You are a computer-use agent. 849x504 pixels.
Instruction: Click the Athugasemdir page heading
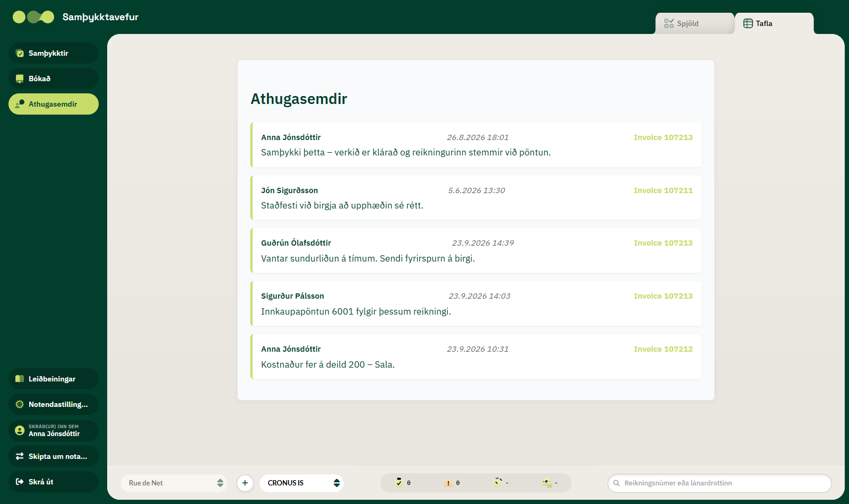pos(299,99)
